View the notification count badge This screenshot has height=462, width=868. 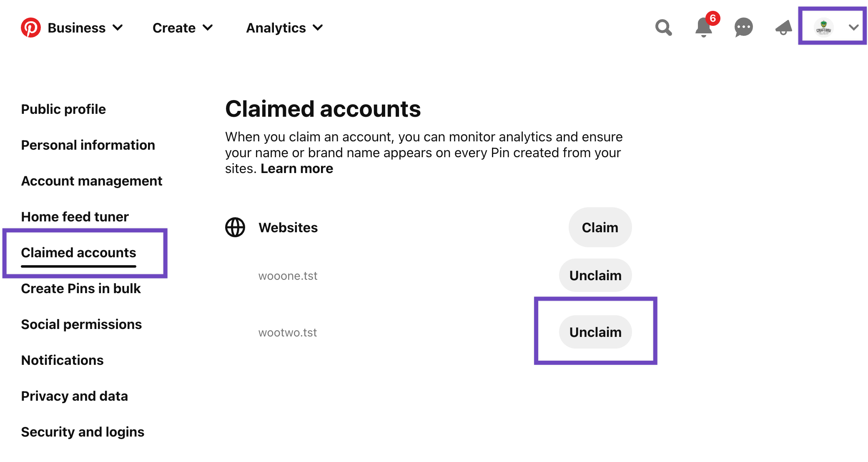pos(713,18)
